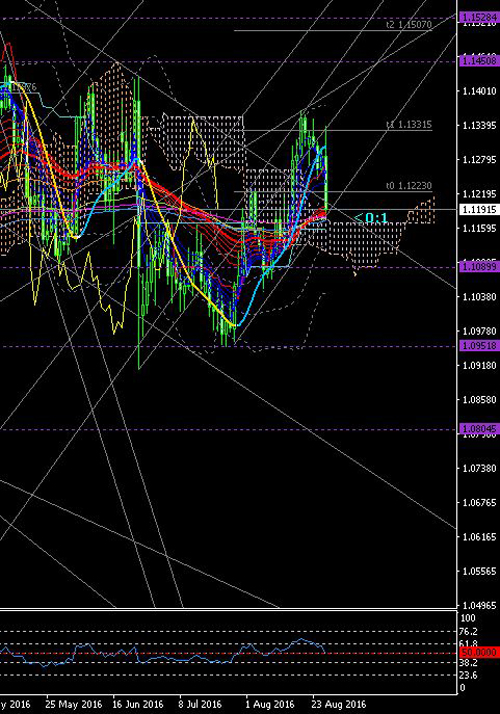Click the 1.14010 price on the axis
Viewport: 500px width, 714px height.
(x=479, y=91)
